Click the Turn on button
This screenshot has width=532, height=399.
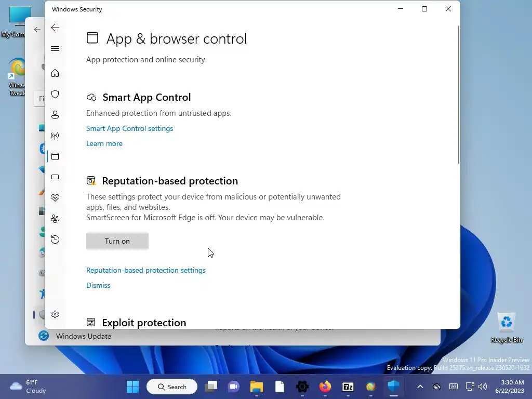(x=117, y=241)
